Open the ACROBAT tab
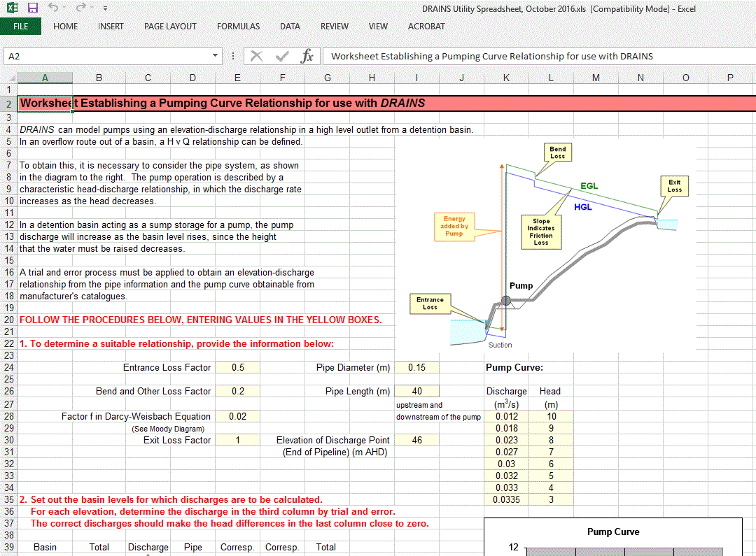Image resolution: width=756 pixels, height=556 pixels. pos(426,27)
